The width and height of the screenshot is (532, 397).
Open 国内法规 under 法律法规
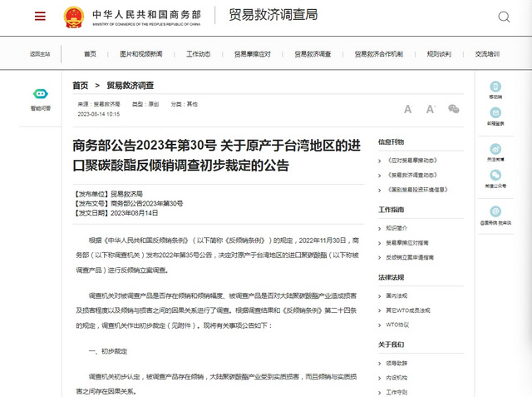[x=397, y=295]
